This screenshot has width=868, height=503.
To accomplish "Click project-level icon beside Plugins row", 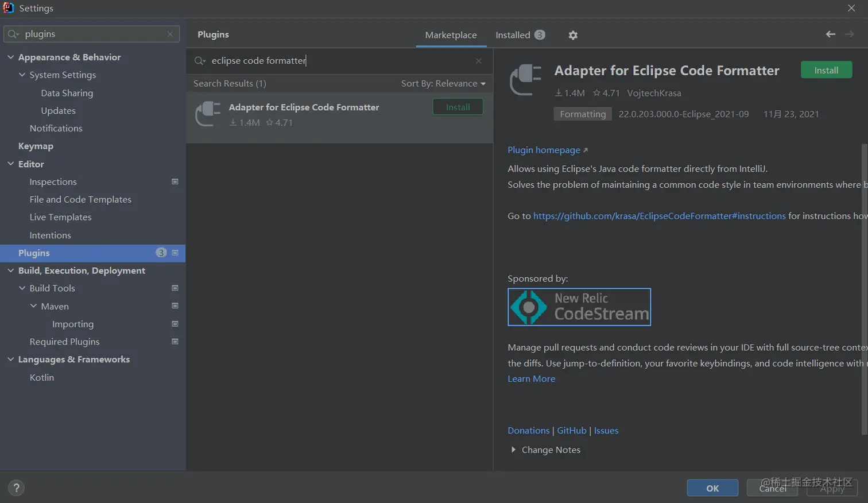I will point(175,253).
